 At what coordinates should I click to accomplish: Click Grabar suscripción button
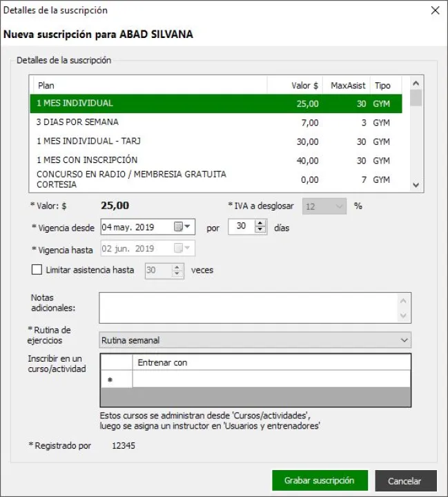(x=319, y=480)
